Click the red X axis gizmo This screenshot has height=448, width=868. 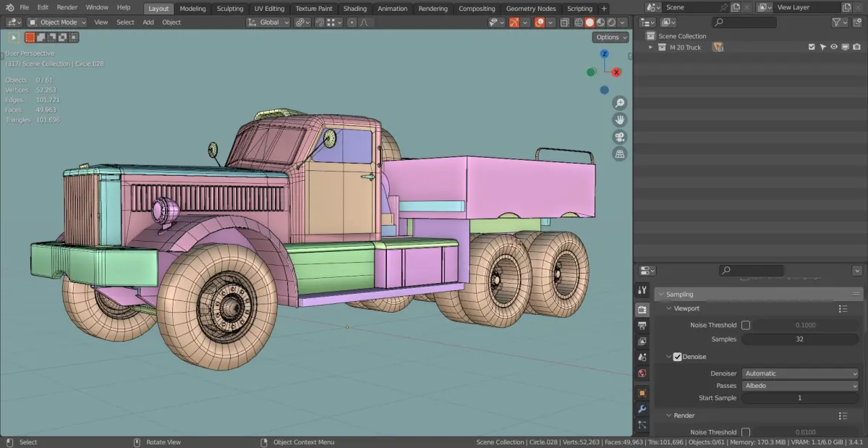point(617,72)
